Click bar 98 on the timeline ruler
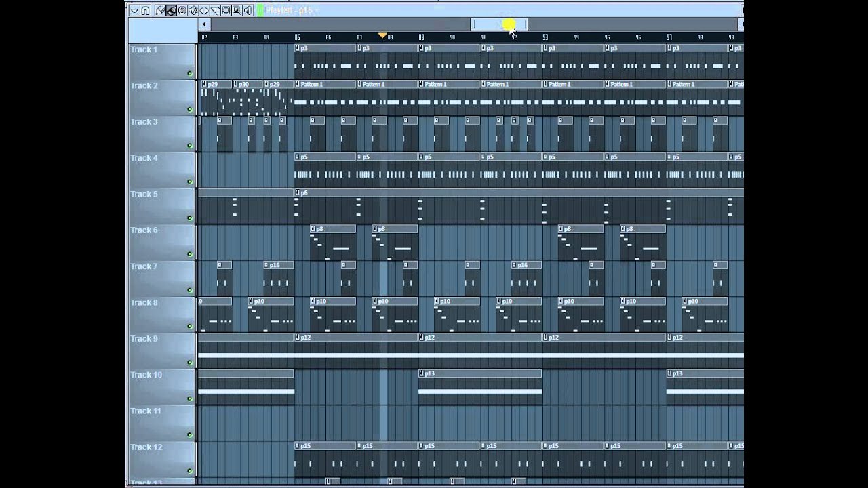The image size is (868, 488). [x=701, y=37]
